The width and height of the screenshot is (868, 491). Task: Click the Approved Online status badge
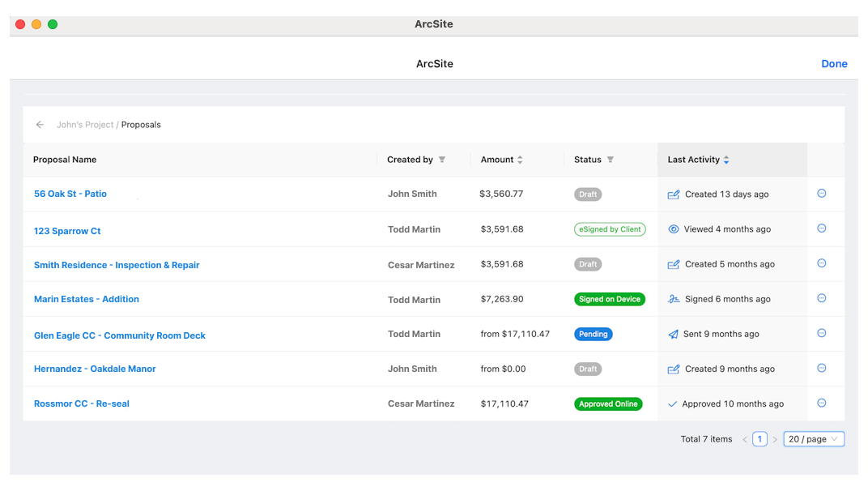pos(608,404)
